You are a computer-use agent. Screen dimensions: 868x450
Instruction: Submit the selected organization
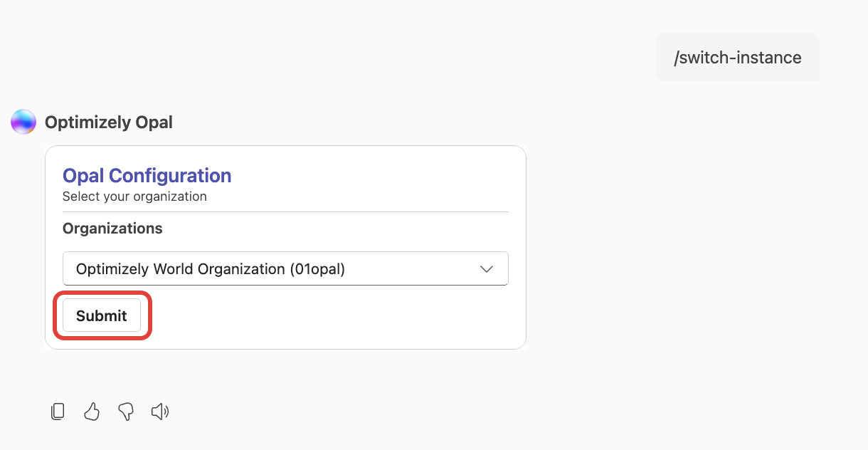[x=102, y=315]
